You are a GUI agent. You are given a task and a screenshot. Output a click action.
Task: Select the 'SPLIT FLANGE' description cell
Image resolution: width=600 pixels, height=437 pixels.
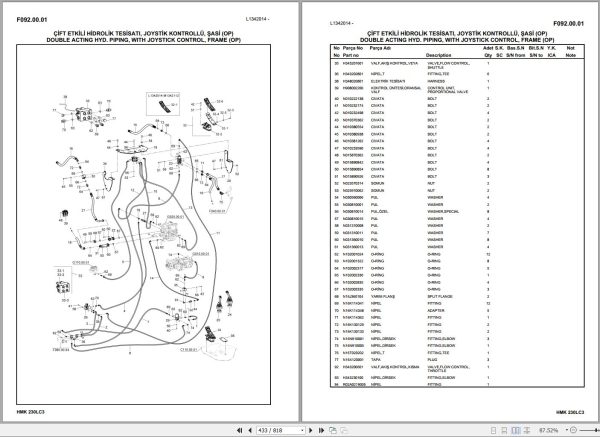click(x=440, y=297)
